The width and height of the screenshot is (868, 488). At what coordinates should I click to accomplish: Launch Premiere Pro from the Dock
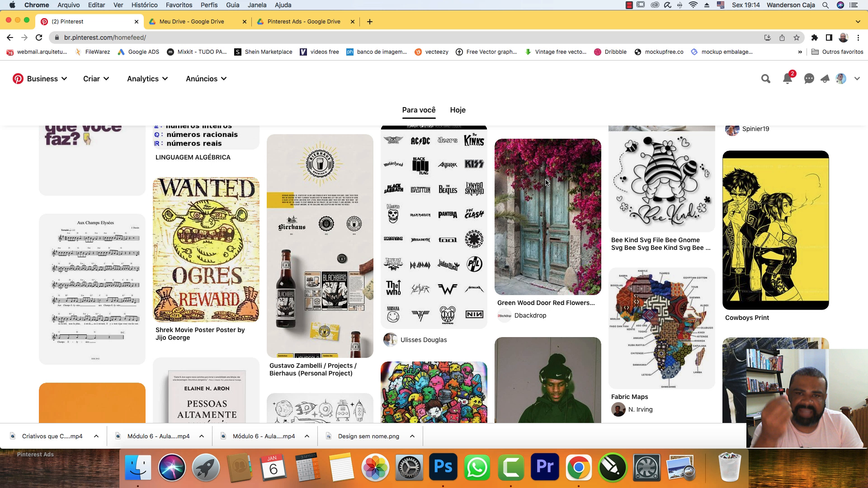[x=545, y=467]
